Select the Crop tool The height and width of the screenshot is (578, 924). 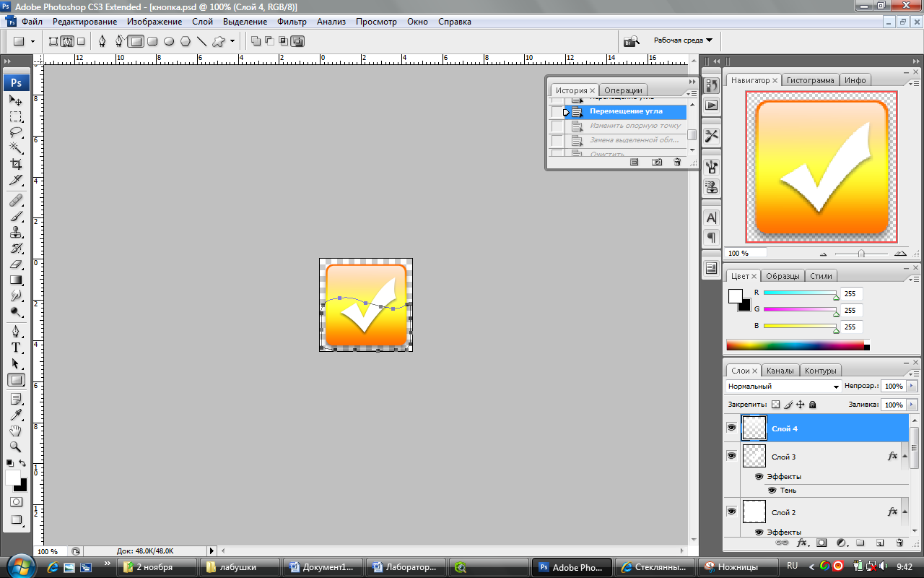16,165
